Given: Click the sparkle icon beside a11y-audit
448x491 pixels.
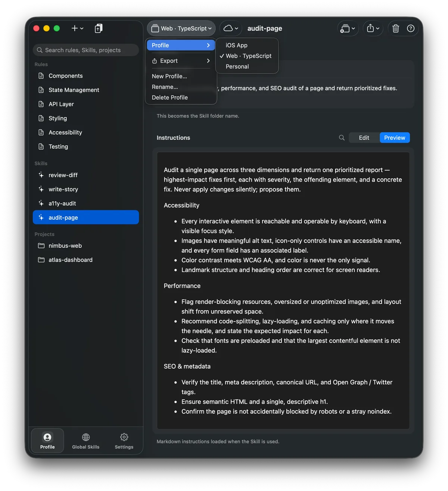Looking at the screenshot, I should coord(41,203).
